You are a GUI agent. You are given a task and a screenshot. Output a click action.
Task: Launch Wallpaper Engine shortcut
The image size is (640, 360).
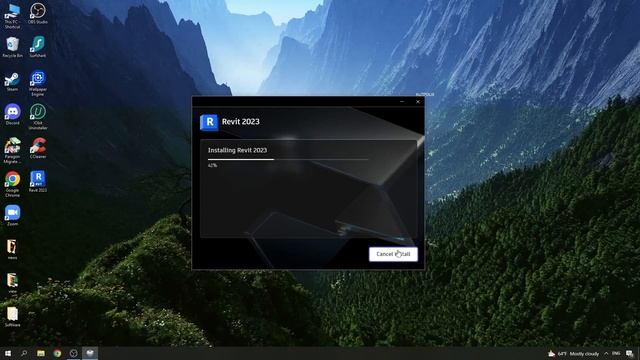pos(38,84)
